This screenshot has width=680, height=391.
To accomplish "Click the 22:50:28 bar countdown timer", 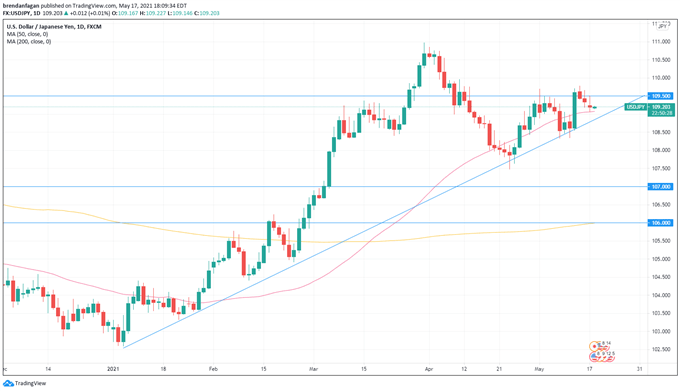I will coord(661,113).
